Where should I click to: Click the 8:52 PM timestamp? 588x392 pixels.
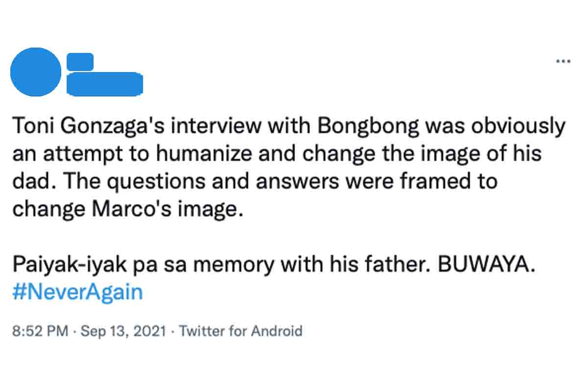[40, 331]
